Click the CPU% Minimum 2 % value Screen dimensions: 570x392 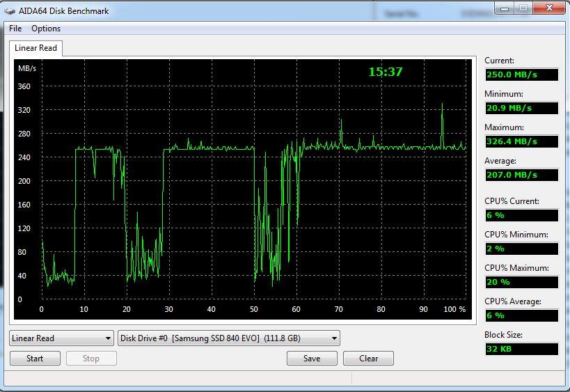tap(522, 249)
